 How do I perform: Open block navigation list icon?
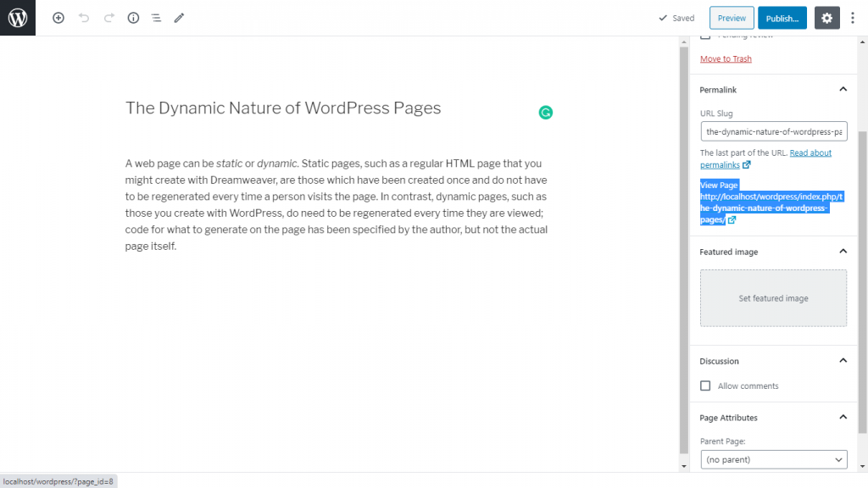[156, 18]
